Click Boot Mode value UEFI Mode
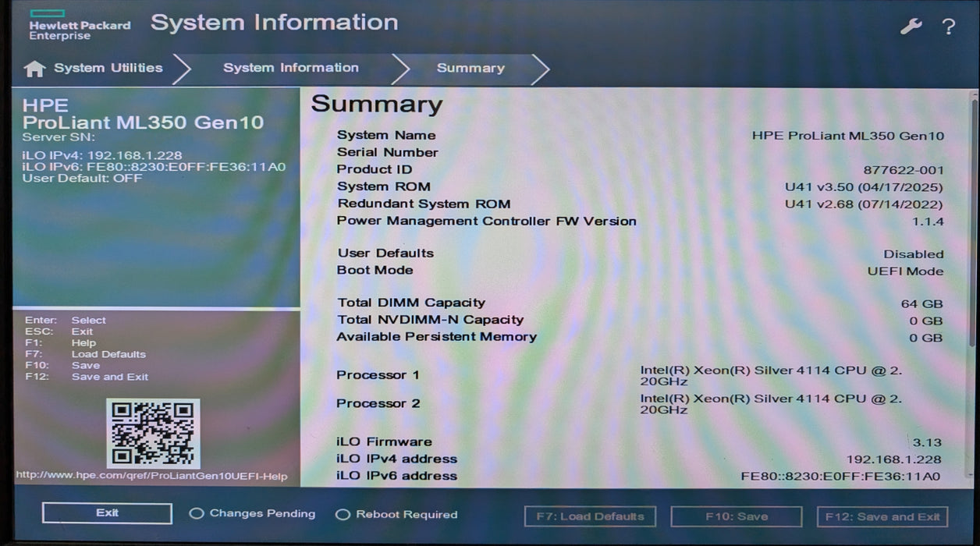 pyautogui.click(x=905, y=271)
